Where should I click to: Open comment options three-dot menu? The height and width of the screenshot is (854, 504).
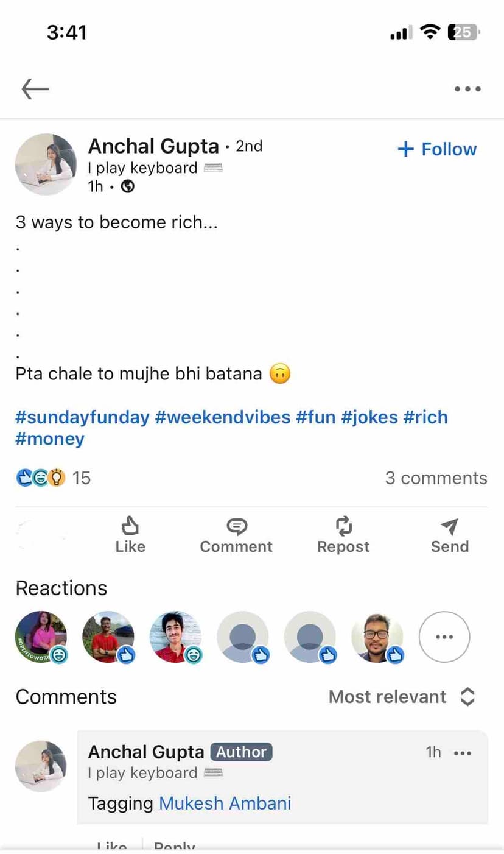coord(463,753)
